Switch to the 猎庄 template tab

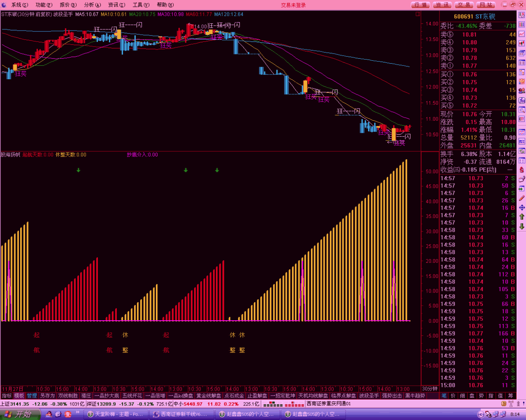point(86,396)
